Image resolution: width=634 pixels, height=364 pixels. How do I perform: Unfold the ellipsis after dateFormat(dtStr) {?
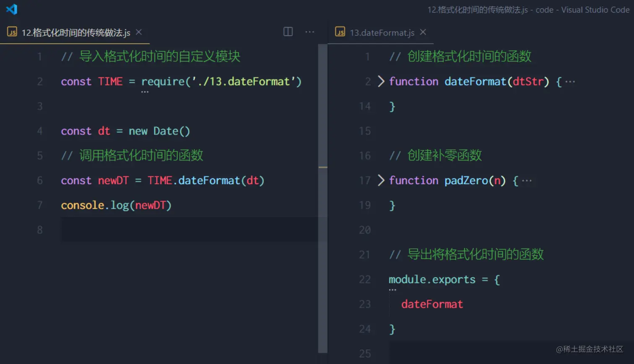point(570,82)
